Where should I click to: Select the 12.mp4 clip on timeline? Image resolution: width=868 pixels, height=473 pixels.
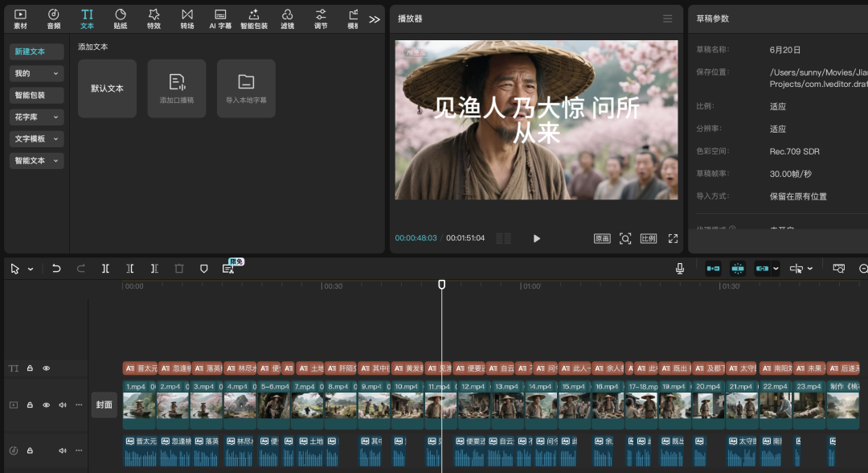[474, 405]
